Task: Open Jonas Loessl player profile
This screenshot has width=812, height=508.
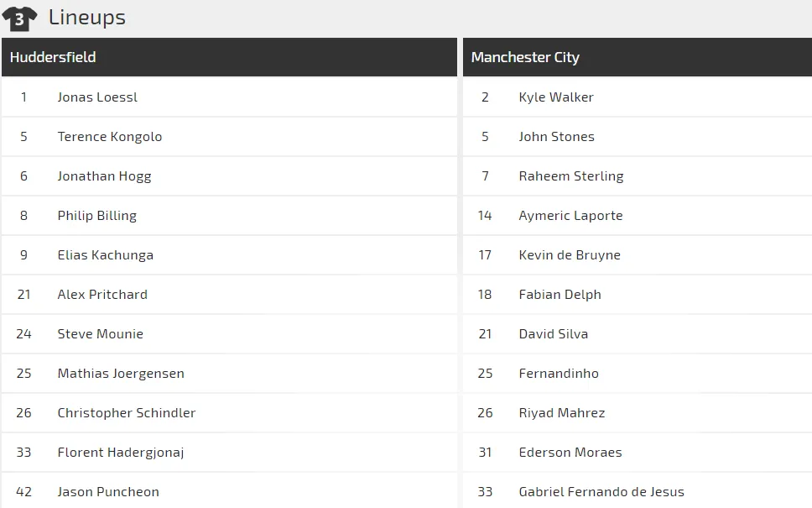Action: coord(97,97)
